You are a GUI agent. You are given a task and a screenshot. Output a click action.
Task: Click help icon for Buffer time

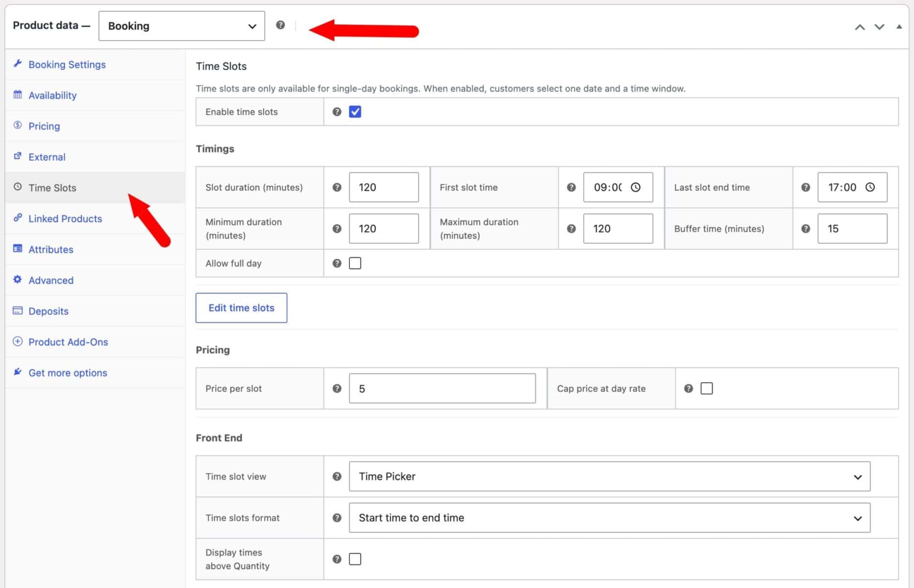pyautogui.click(x=805, y=228)
